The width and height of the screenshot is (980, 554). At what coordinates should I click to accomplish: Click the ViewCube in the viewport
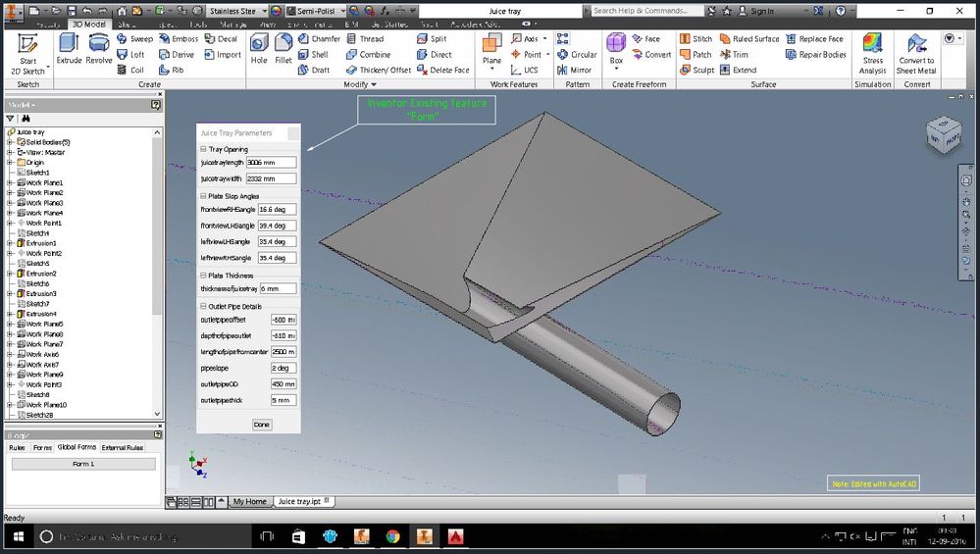pyautogui.click(x=944, y=135)
